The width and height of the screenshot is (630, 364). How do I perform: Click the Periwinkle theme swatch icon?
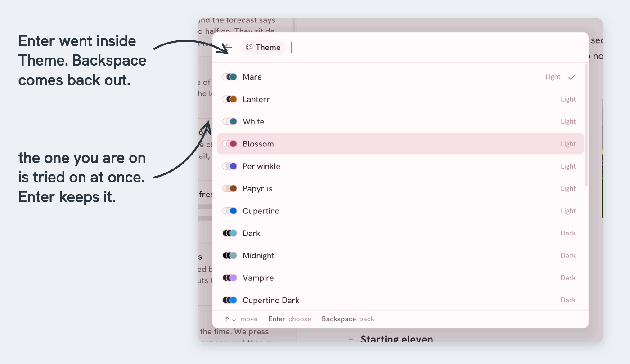[230, 166]
